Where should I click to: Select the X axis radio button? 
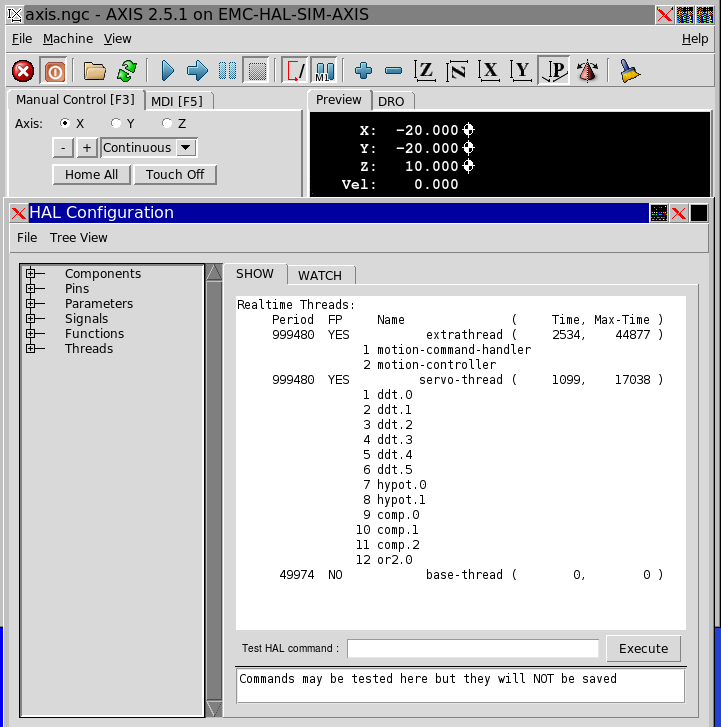click(65, 123)
